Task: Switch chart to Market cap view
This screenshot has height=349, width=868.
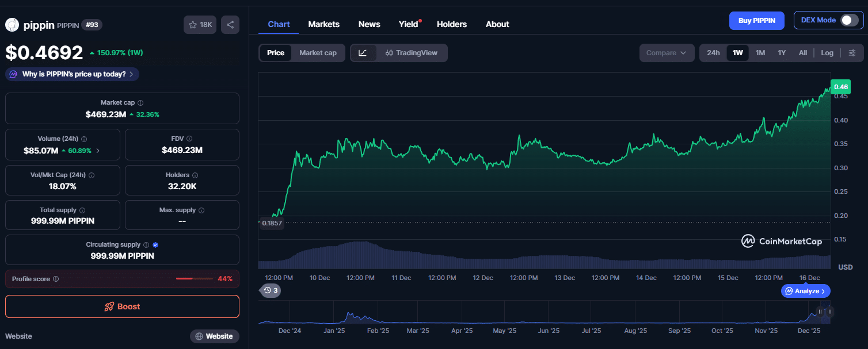Action: click(x=318, y=52)
